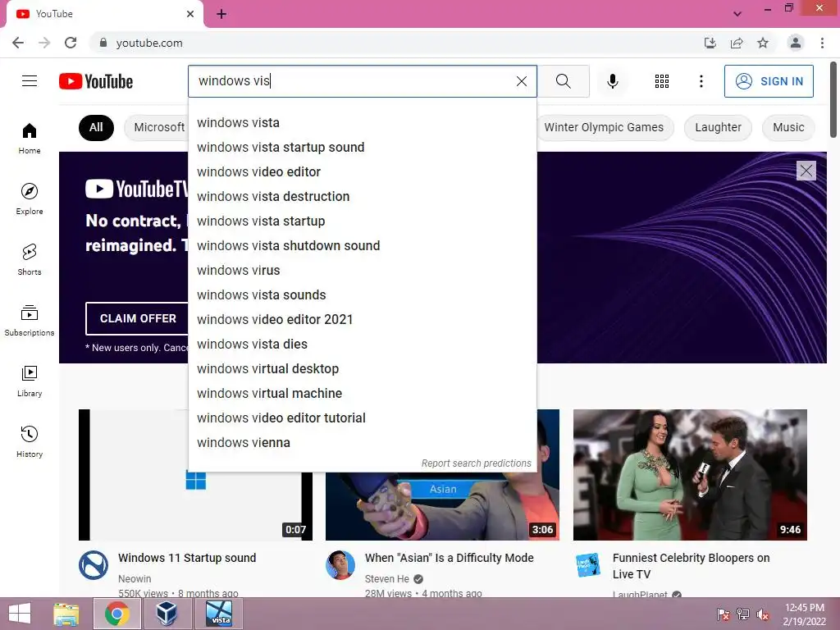Click the SIGN IN button
Image resolution: width=840 pixels, height=630 pixels.
click(x=769, y=81)
